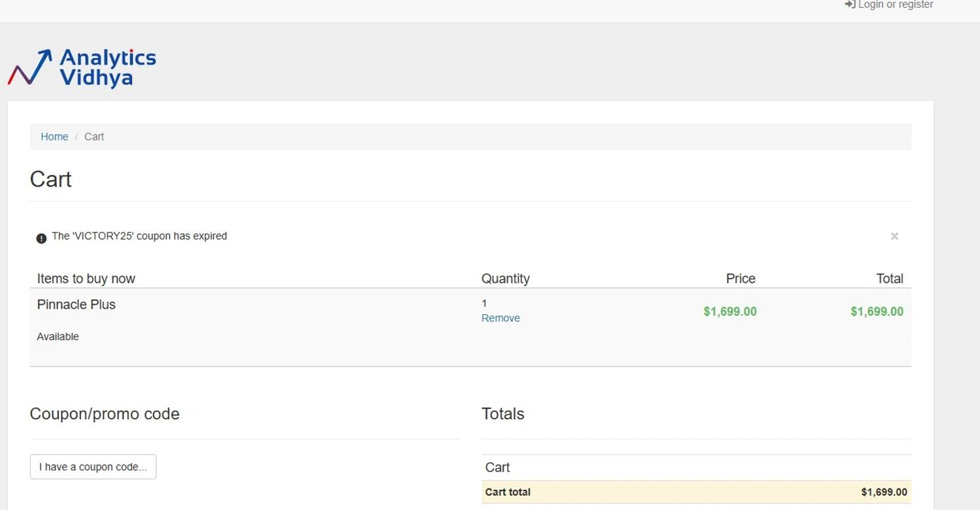Click the Items to buy now header

86,279
